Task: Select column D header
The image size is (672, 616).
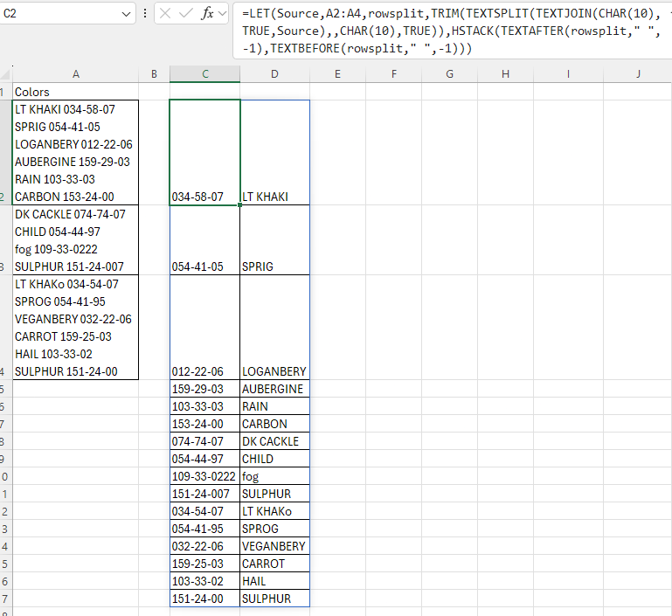Action: point(274,74)
